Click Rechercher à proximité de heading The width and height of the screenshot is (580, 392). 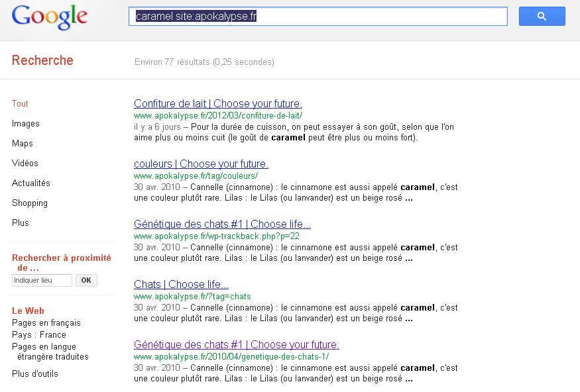point(62,263)
